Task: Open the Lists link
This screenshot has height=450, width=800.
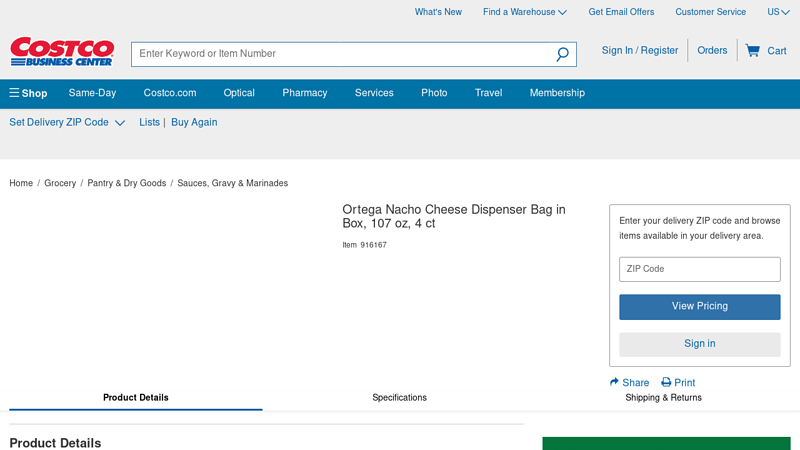Action: pos(149,122)
